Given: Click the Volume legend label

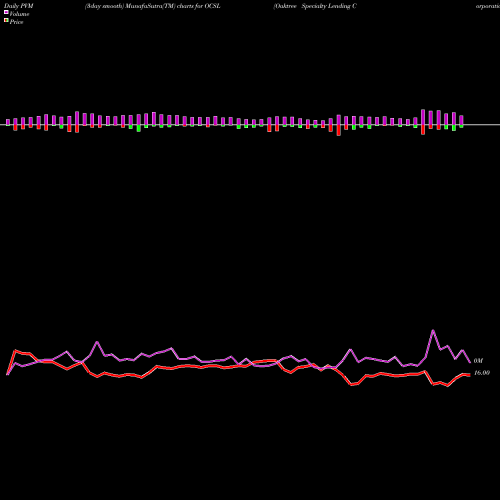Looking at the screenshot, I should [19, 14].
